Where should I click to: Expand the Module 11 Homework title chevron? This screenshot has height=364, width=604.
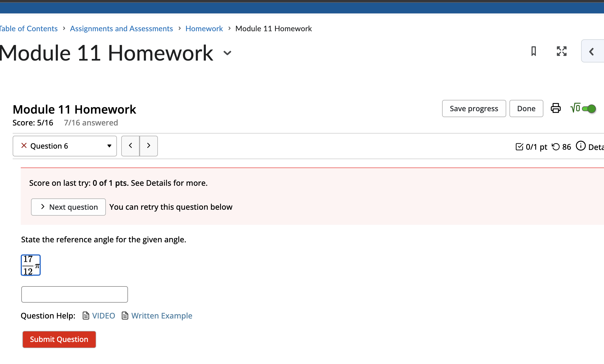[227, 53]
